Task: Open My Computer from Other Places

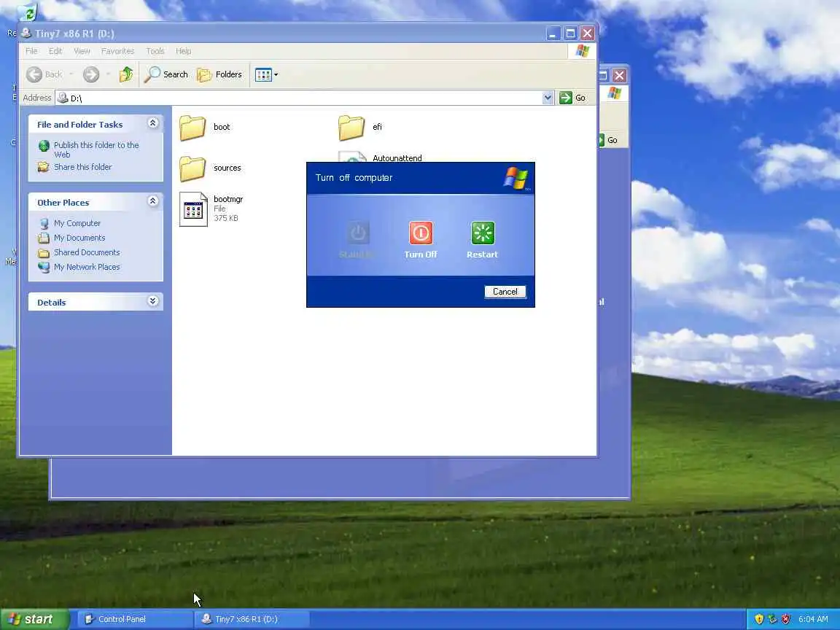Action: 77,223
